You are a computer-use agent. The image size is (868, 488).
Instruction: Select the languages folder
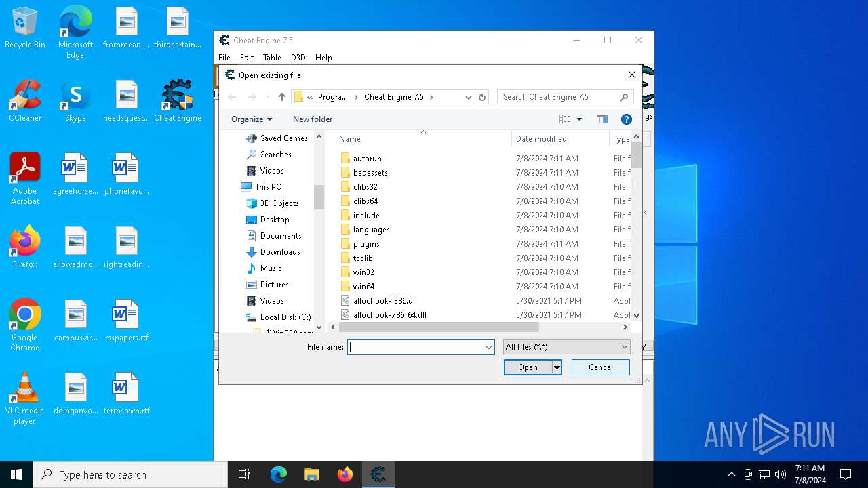click(371, 230)
